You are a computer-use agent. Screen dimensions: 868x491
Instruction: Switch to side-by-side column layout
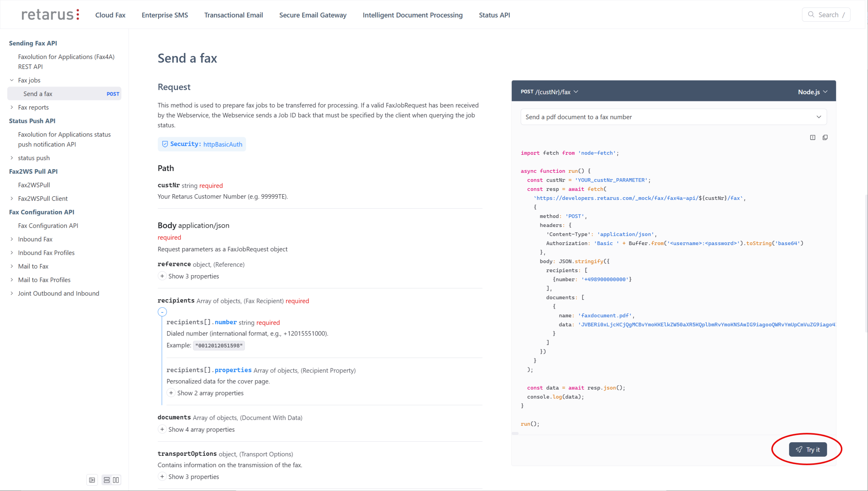[x=116, y=480]
